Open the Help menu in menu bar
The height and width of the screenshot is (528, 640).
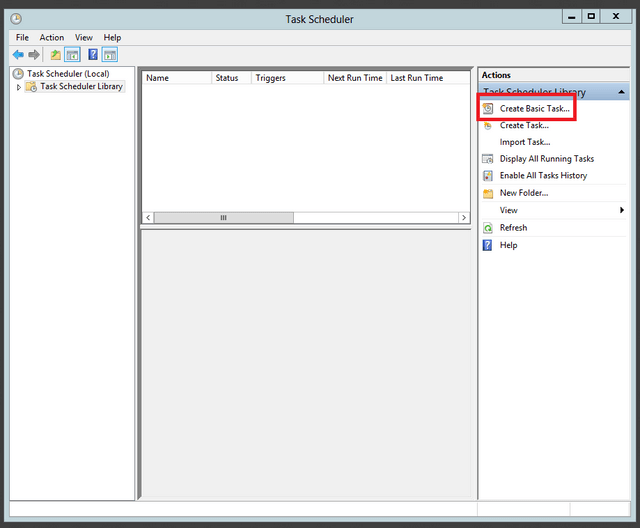coord(112,38)
